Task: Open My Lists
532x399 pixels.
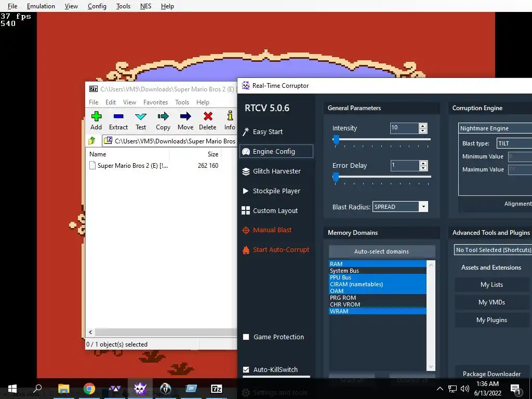Action: pos(491,285)
